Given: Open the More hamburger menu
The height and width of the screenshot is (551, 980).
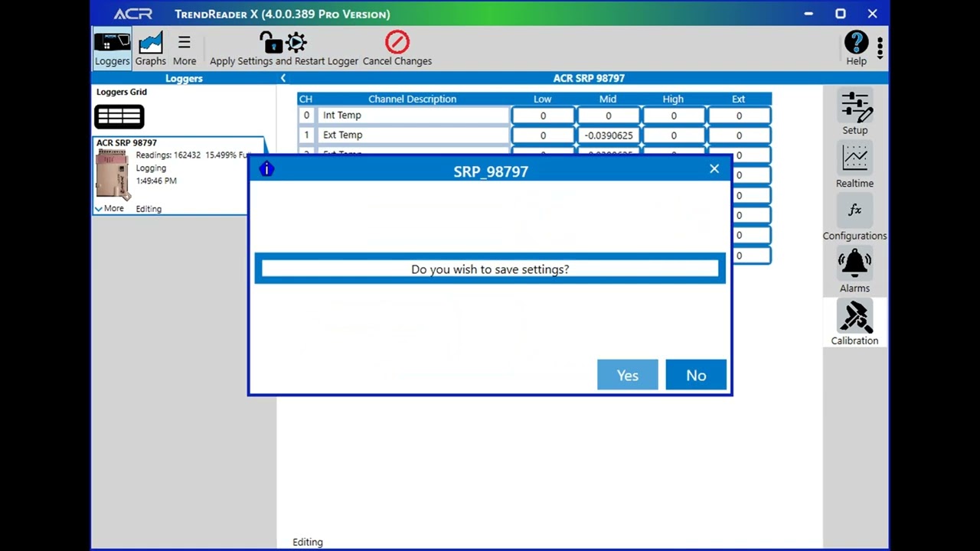Looking at the screenshot, I should [184, 49].
